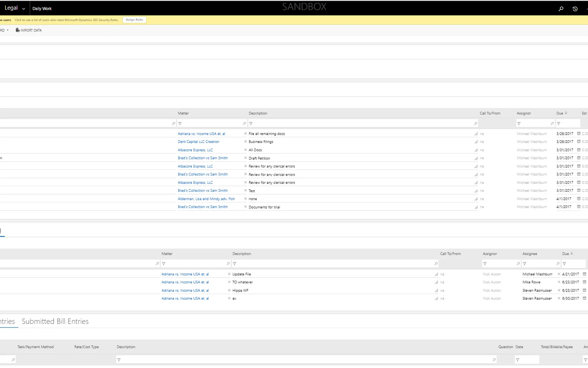
Task: Click the 4/21/2017 due date cell
Action: pos(570,274)
